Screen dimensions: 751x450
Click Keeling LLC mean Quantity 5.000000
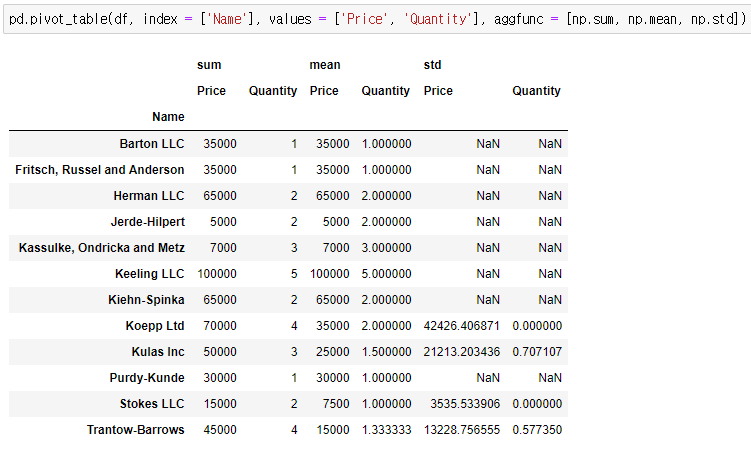click(387, 274)
